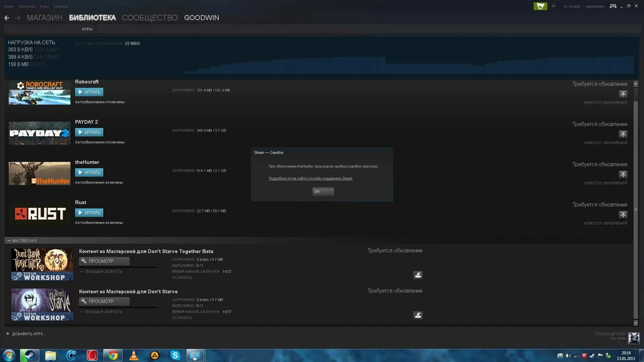This screenshot has height=362, width=644.
Task: Open the Сообщество tab
Action: [x=150, y=18]
